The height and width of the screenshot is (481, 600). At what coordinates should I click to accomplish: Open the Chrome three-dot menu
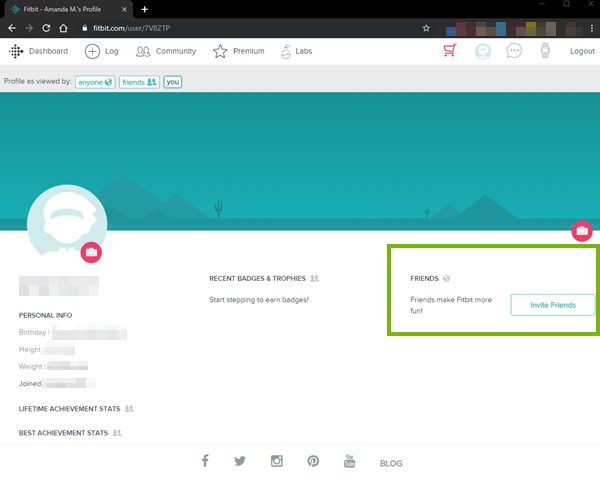pos(592,28)
